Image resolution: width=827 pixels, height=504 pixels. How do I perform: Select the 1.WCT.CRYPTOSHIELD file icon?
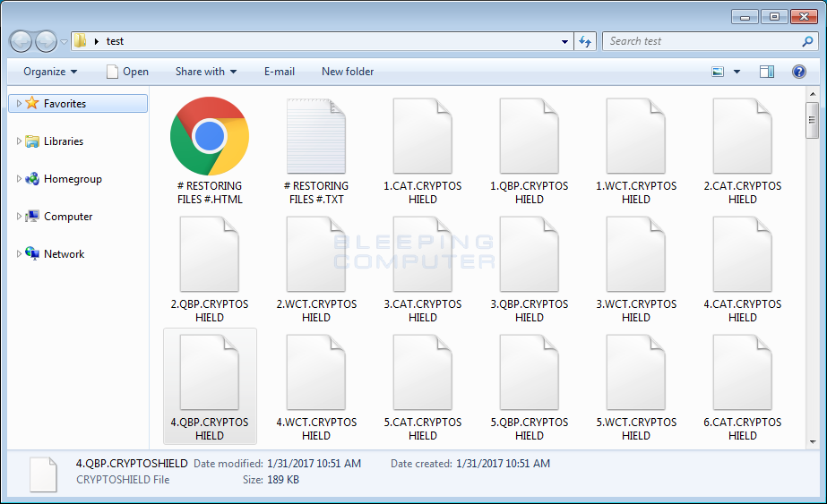coord(635,136)
